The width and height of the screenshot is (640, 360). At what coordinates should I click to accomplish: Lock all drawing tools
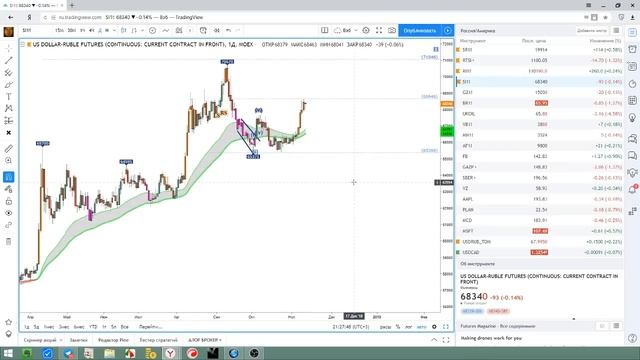pos(9,201)
